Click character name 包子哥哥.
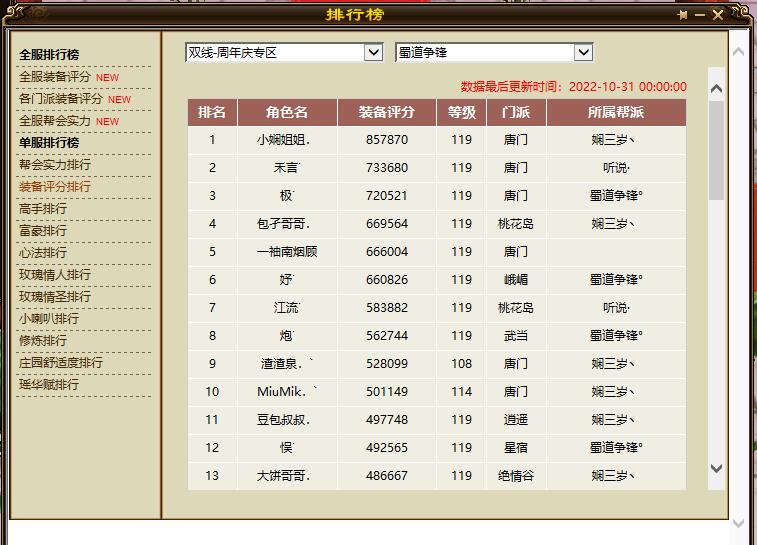Viewport: 757px width, 545px height. coord(283,224)
